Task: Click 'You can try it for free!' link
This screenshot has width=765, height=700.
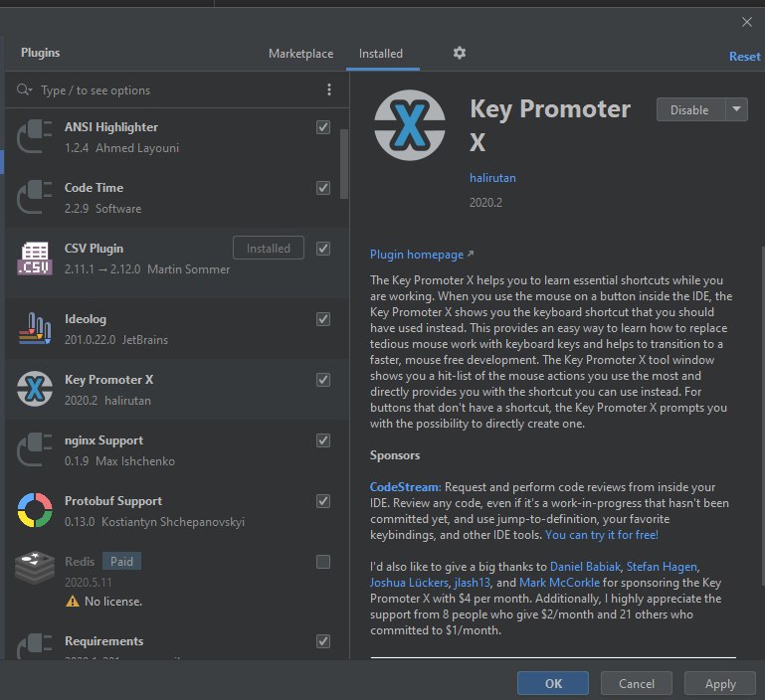Action: coord(602,535)
